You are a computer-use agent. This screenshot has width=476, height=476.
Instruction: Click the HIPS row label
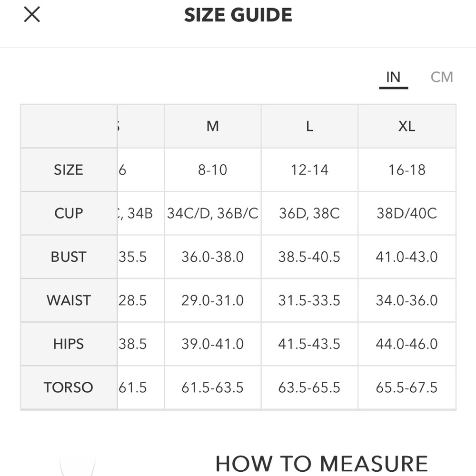pos(69,344)
